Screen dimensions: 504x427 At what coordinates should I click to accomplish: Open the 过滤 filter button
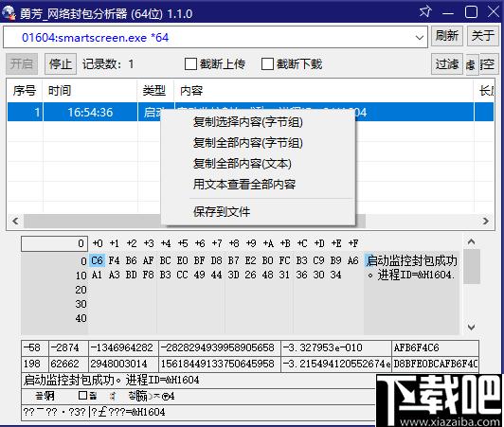[446, 64]
